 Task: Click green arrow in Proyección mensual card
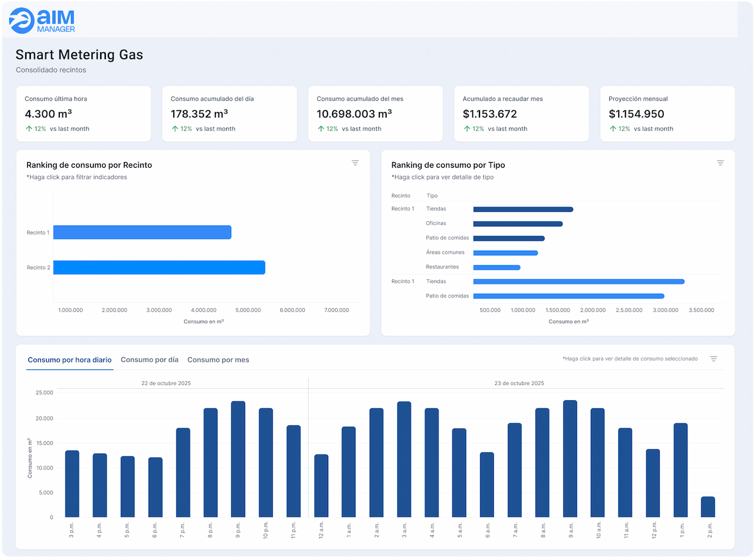(613, 129)
